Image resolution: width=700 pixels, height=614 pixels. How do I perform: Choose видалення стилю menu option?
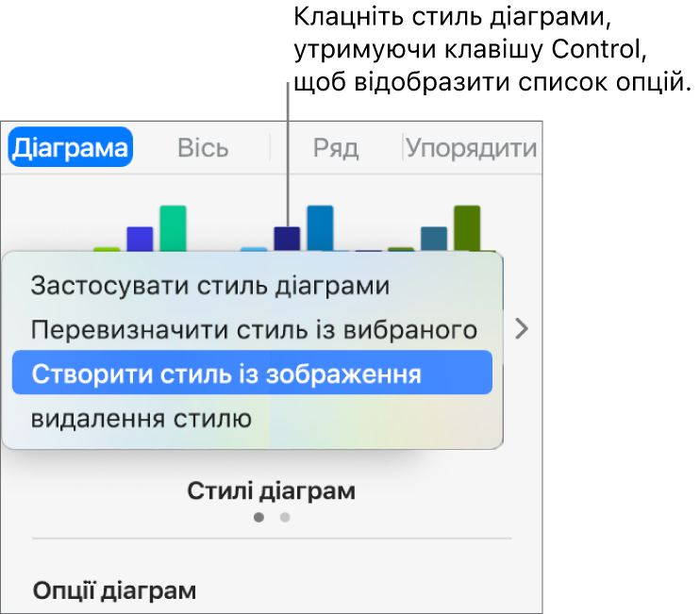(x=252, y=419)
